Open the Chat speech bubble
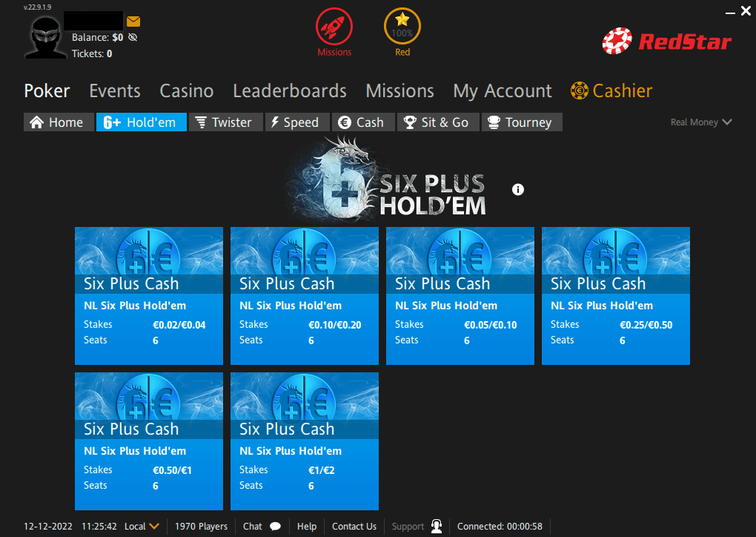The image size is (756, 537). [275, 527]
